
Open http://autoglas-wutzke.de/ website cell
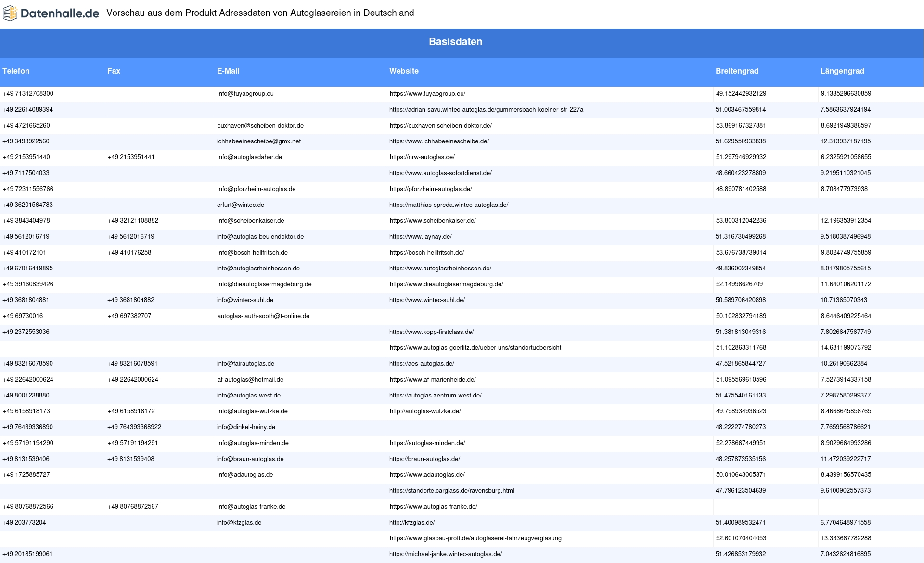(x=425, y=411)
